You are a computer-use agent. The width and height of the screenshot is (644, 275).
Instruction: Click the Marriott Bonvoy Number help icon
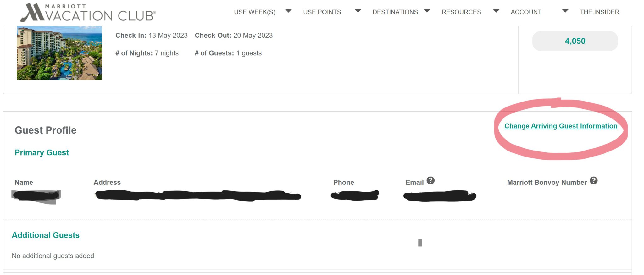[593, 181]
